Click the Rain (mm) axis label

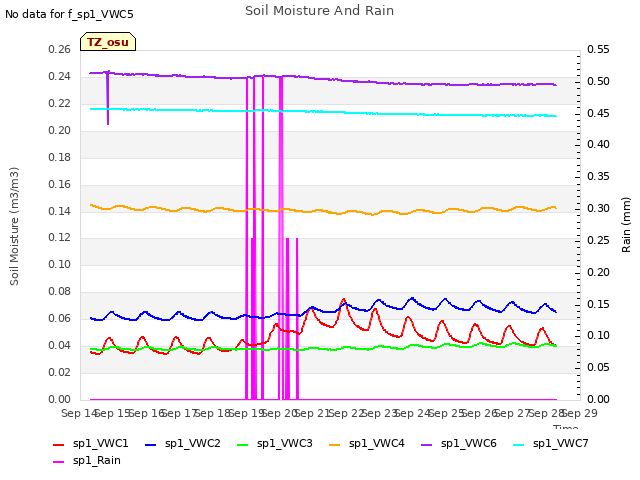click(626, 225)
